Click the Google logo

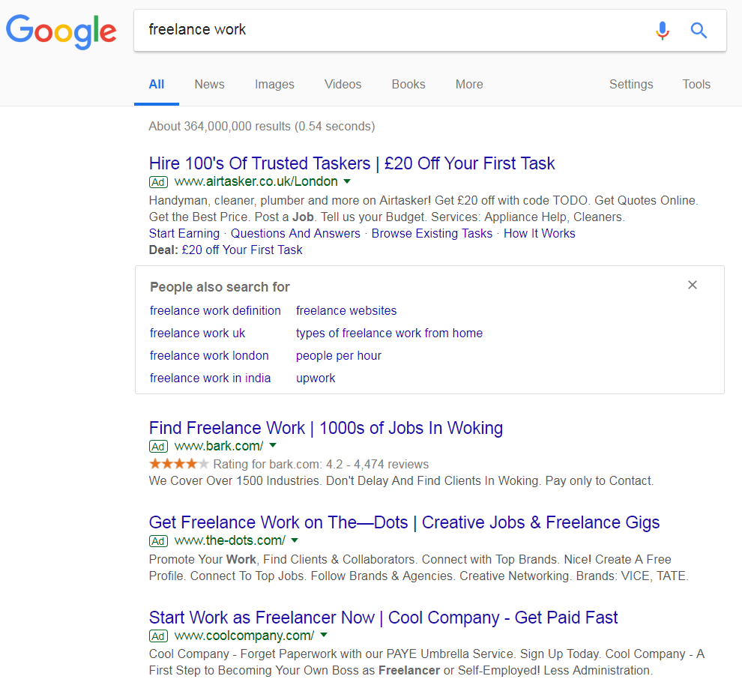point(61,31)
